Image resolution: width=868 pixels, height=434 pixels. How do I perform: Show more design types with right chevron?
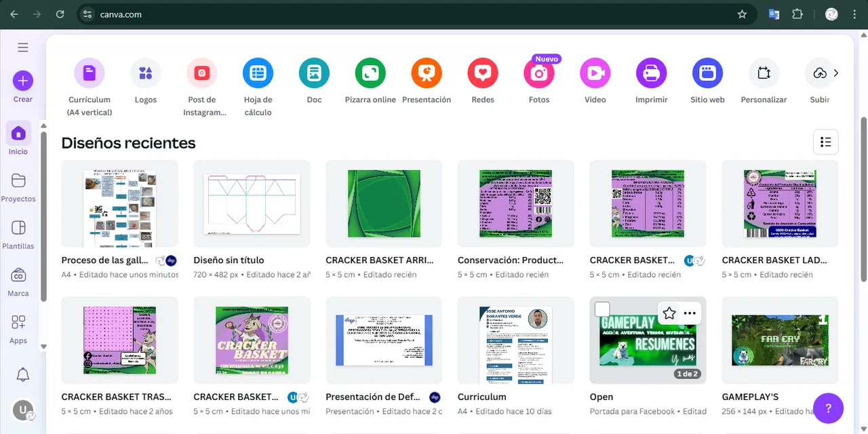(836, 73)
